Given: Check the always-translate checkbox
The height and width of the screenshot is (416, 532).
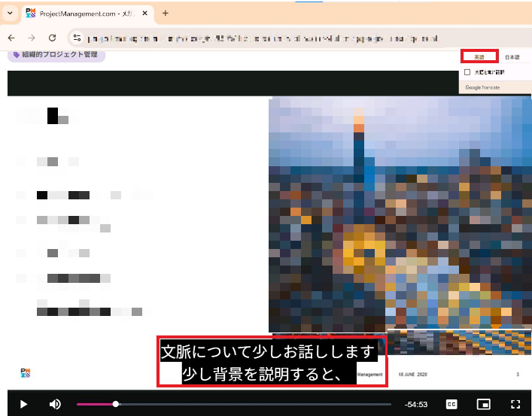Looking at the screenshot, I should (x=467, y=72).
